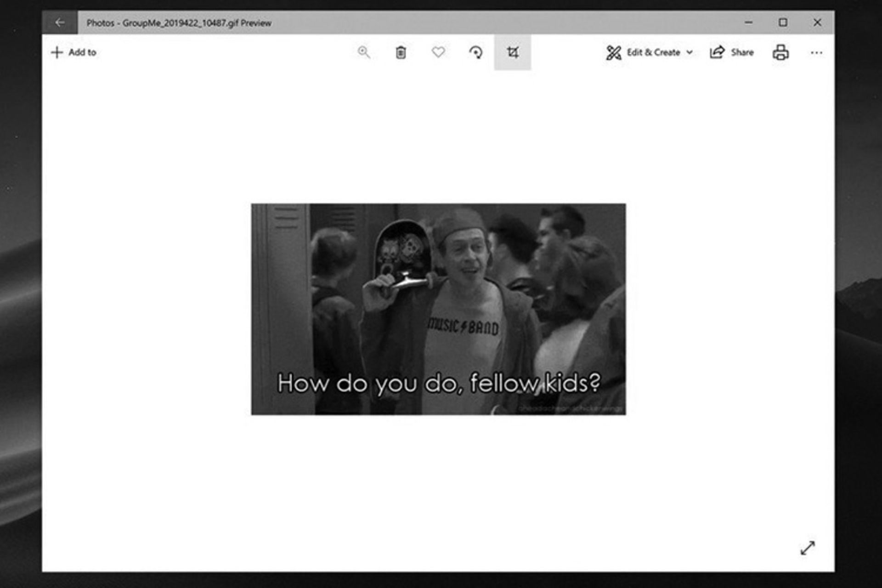Maximize the Photos window

783,23
